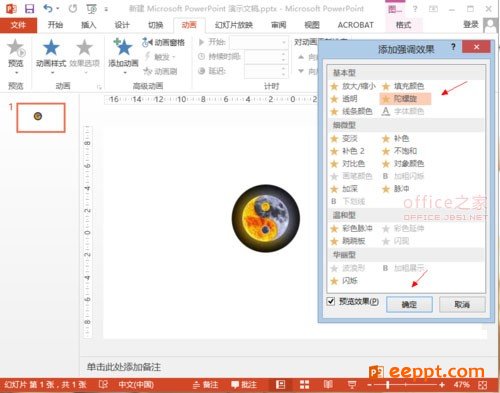
Task: Open the undo history dropdown arrow
Action: tap(58, 9)
